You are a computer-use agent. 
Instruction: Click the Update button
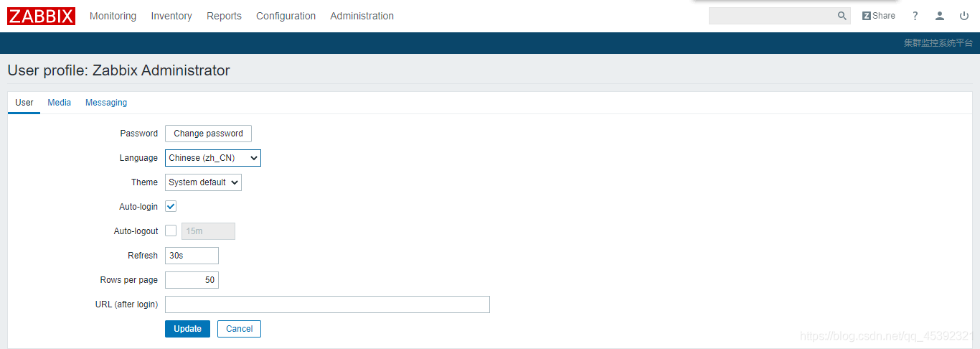(187, 329)
